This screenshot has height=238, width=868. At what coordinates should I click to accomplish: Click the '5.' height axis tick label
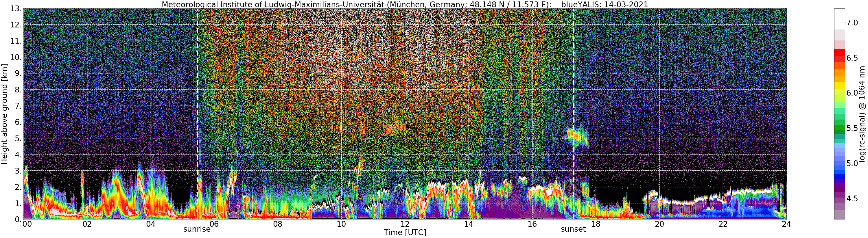click(18, 138)
